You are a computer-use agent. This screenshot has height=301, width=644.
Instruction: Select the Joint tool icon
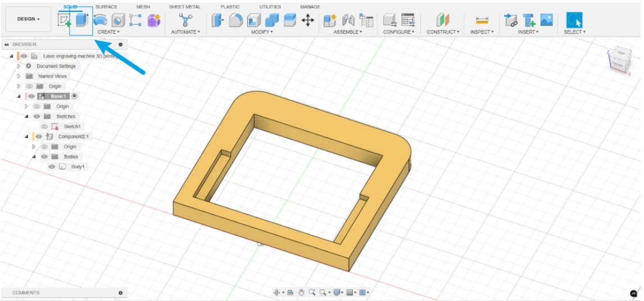pyautogui.click(x=348, y=20)
